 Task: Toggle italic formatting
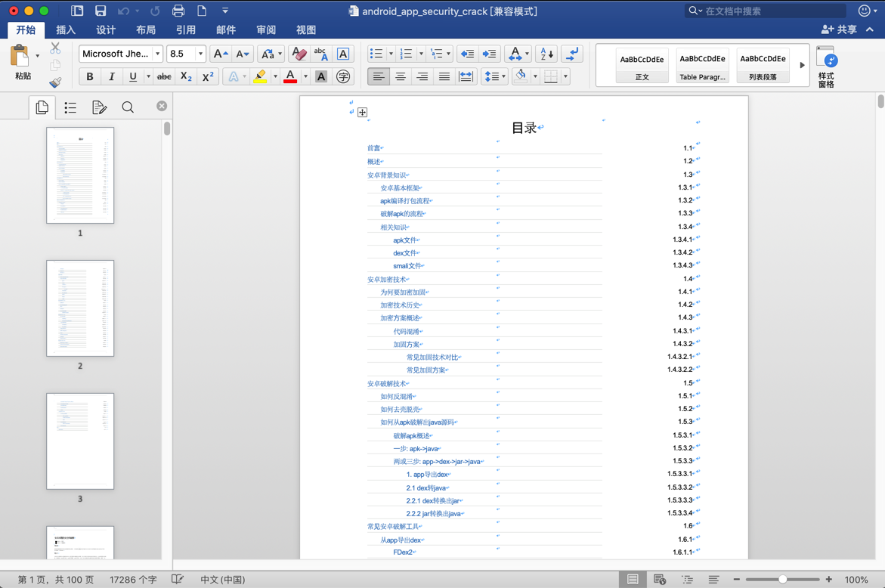tap(111, 76)
